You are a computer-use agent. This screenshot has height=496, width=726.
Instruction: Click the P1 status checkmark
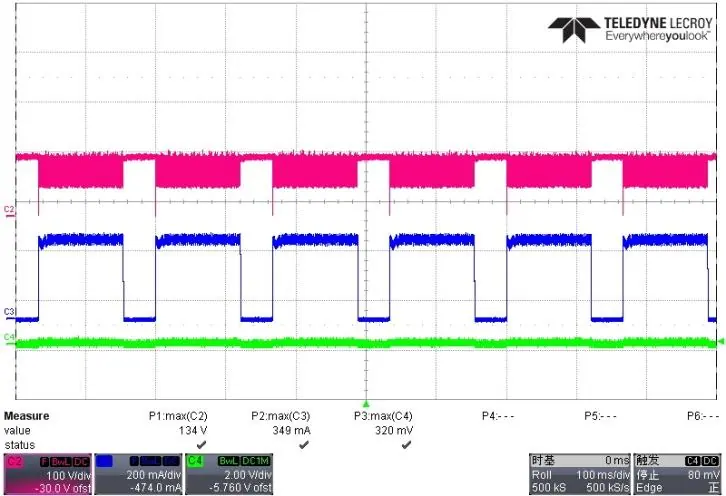pyautogui.click(x=201, y=445)
